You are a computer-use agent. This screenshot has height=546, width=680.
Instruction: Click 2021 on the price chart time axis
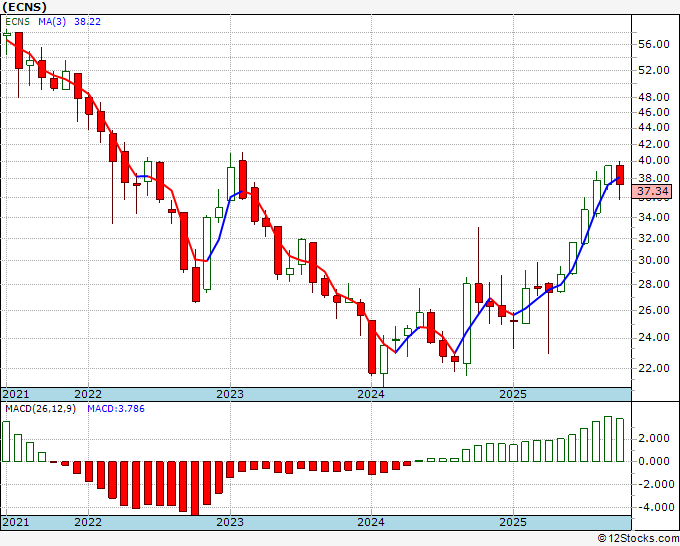click(16, 394)
